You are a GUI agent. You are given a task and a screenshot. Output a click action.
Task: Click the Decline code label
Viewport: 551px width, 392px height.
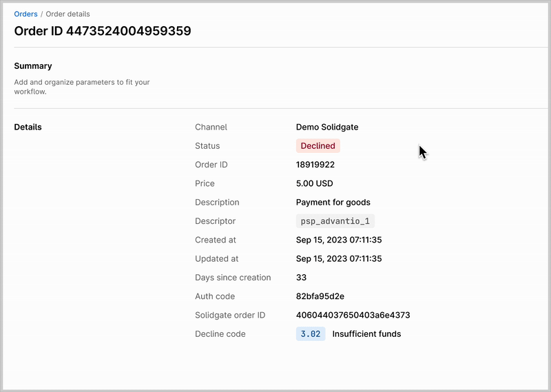[x=220, y=334]
